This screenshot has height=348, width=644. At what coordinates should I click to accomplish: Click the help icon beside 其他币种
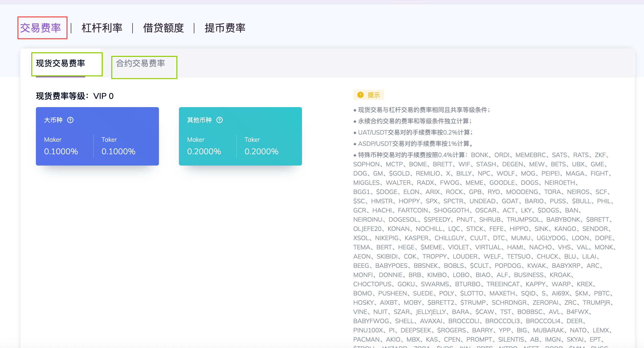pyautogui.click(x=219, y=120)
